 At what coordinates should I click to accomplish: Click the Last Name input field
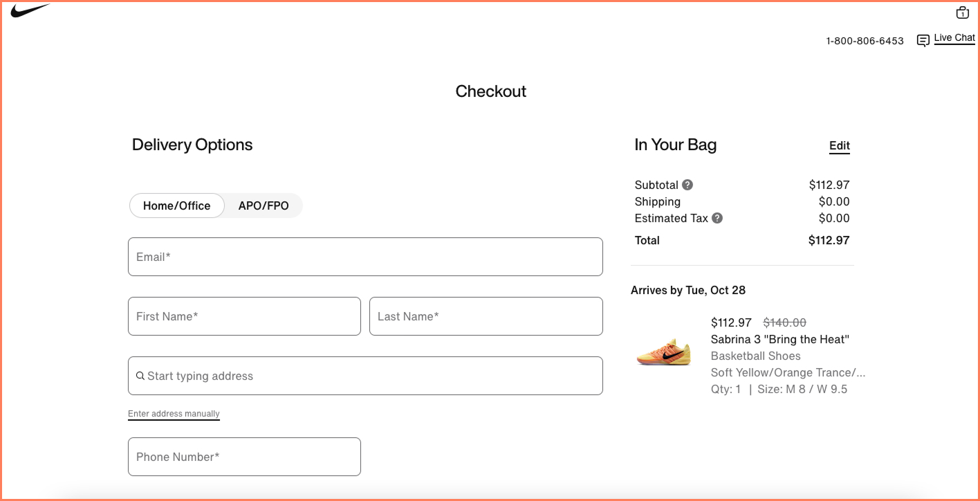486,316
